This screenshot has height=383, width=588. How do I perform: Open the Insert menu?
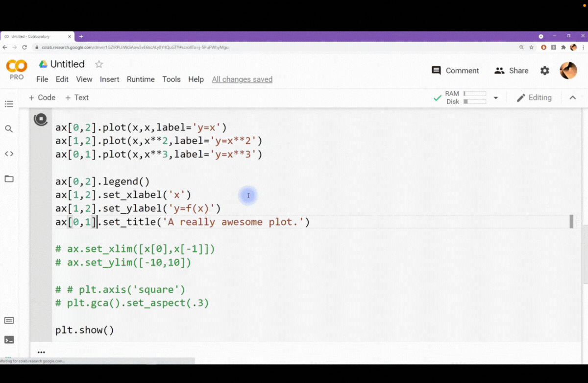click(109, 79)
